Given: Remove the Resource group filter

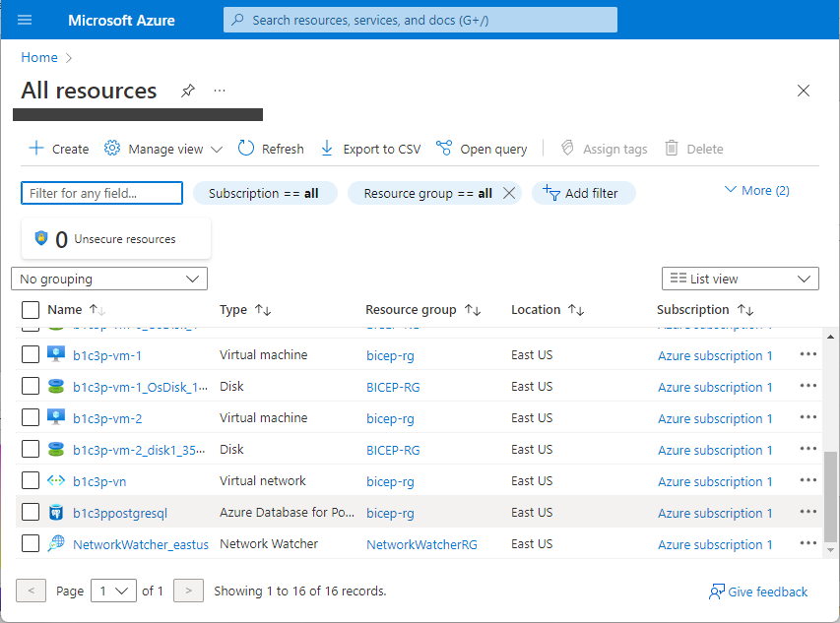Looking at the screenshot, I should coord(509,193).
